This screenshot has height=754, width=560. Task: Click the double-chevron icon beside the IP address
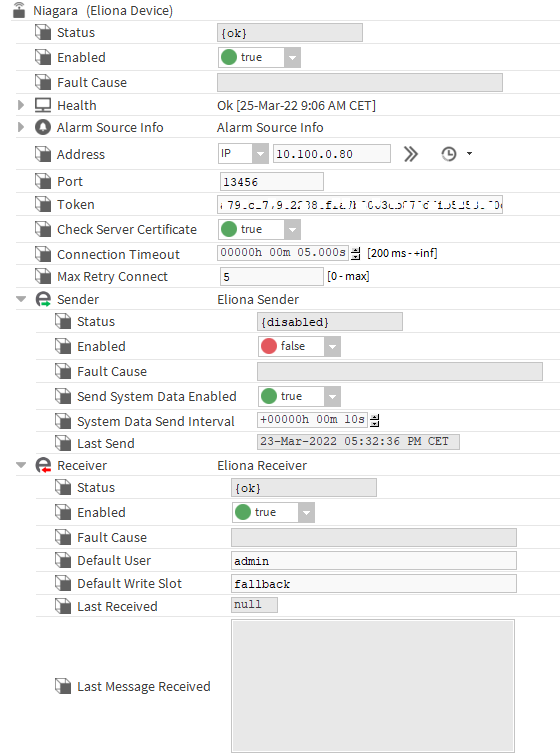[x=411, y=154]
